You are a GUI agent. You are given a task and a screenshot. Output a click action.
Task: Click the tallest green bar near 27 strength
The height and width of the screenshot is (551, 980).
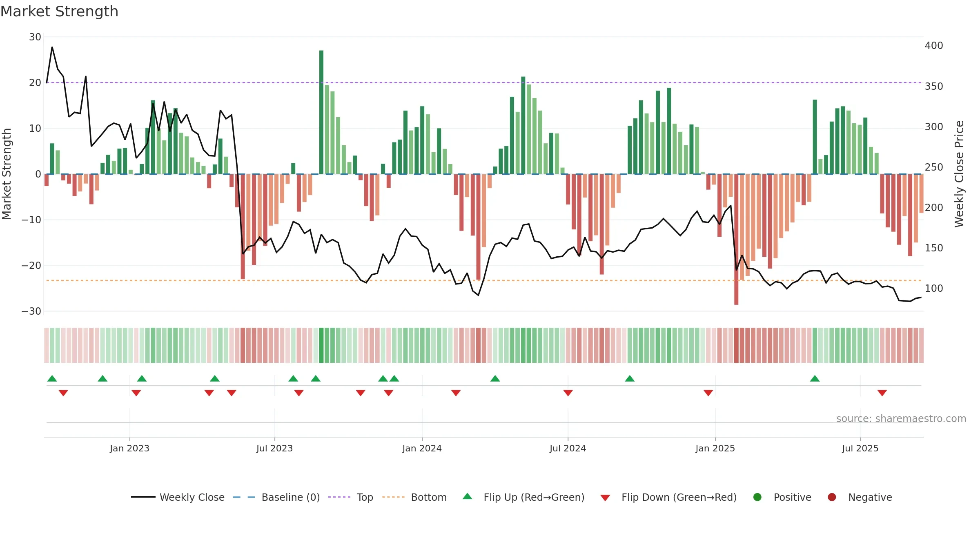321,112
